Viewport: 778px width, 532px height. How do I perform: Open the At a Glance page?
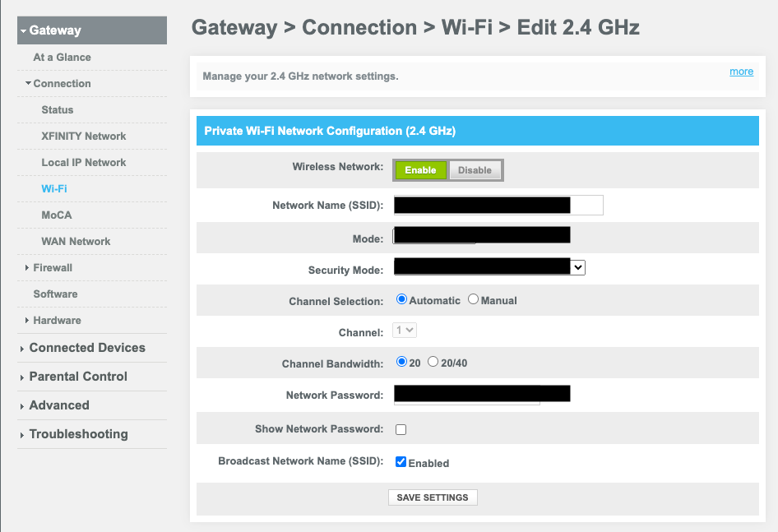click(62, 58)
